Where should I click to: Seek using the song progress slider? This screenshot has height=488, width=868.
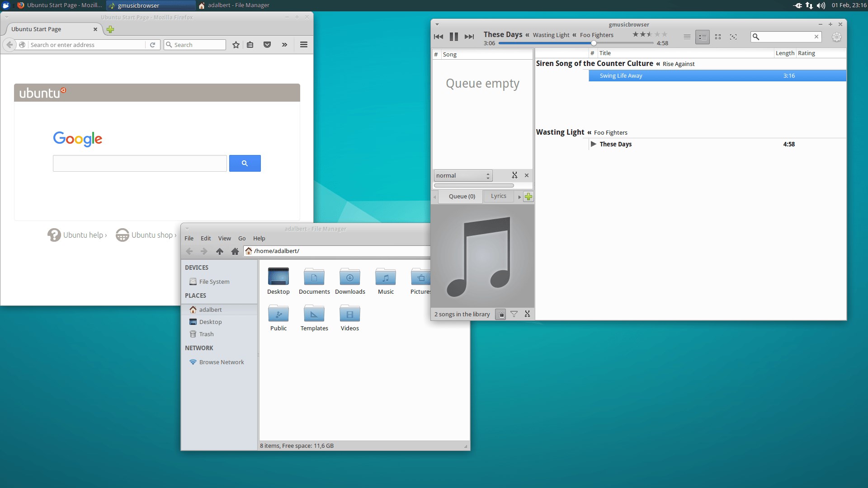click(x=576, y=43)
